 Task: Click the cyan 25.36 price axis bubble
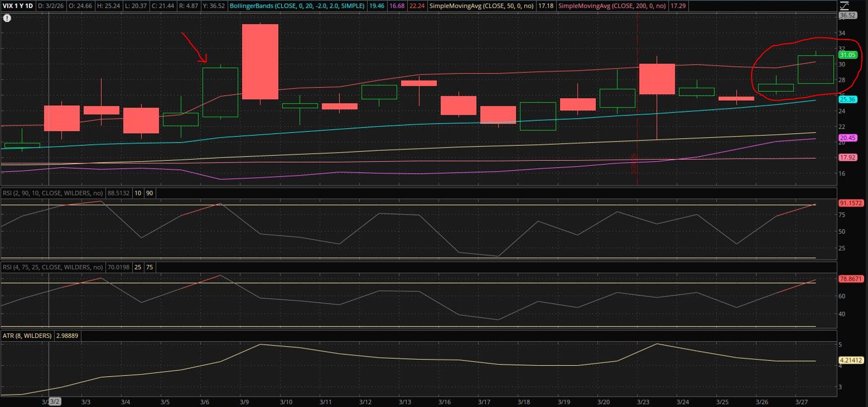(x=848, y=99)
